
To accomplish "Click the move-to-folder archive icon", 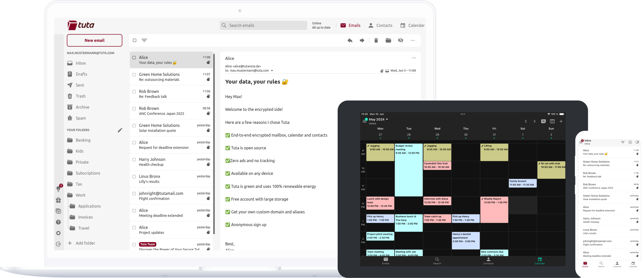I will click(388, 40).
